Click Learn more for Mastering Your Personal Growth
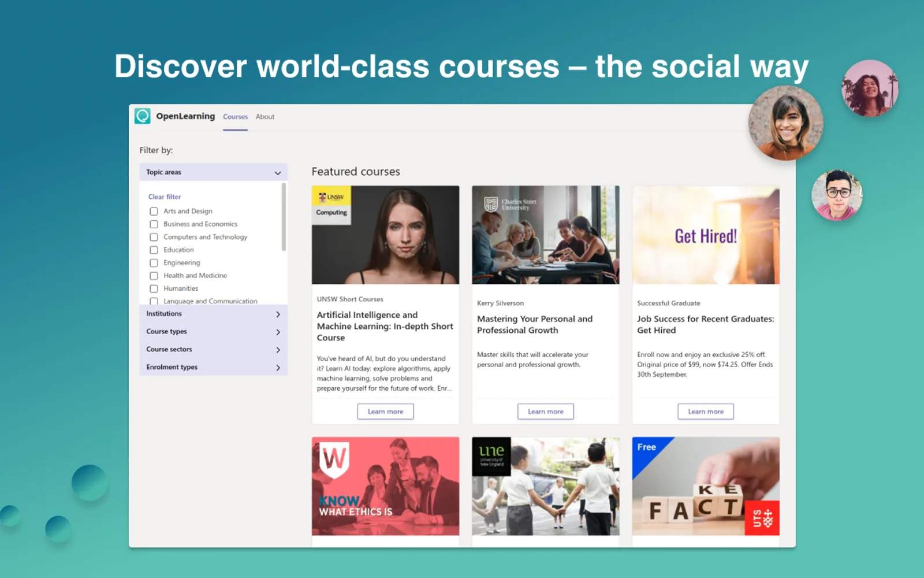Image resolution: width=924 pixels, height=578 pixels. [545, 412]
